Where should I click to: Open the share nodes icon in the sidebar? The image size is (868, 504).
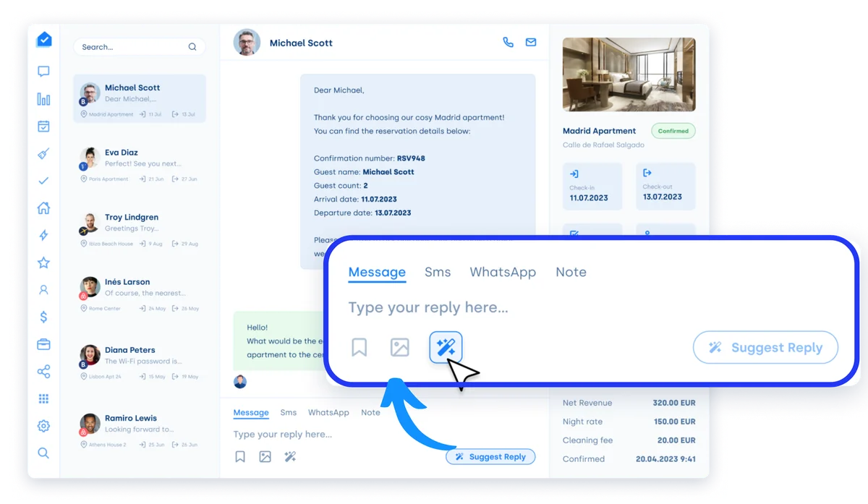[x=43, y=372]
